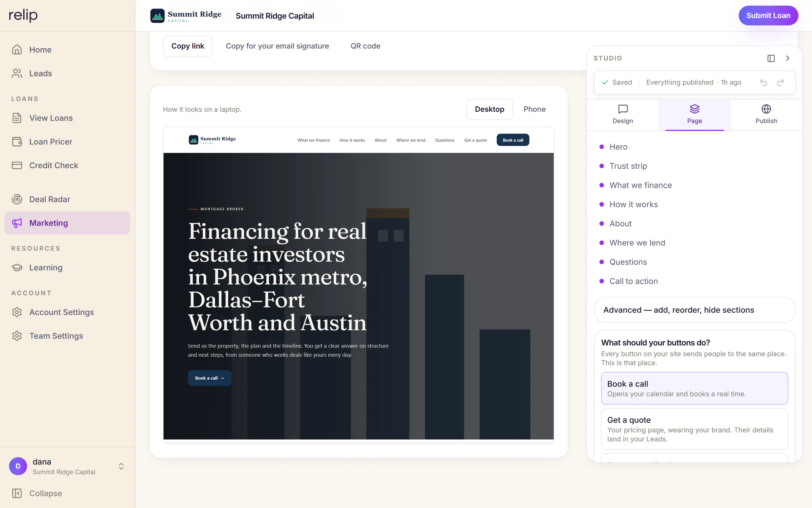Expand the Where we lend section

pyautogui.click(x=694, y=243)
